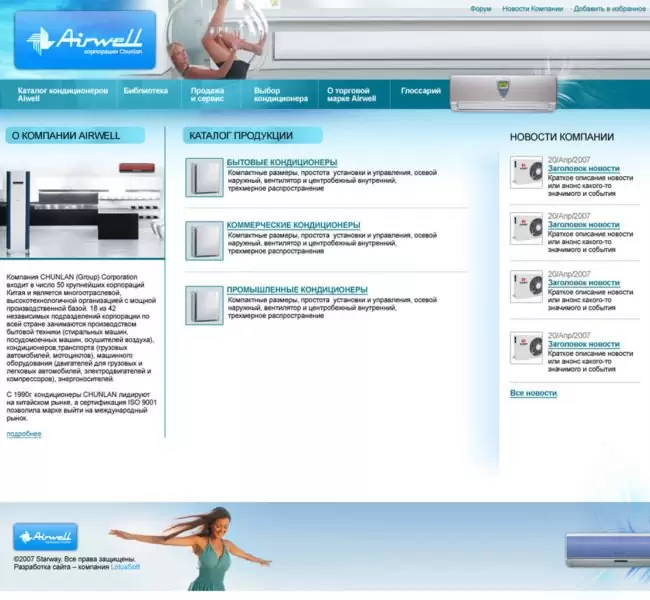Image resolution: width=650 pixels, height=600 pixels.
Task: Click fourth news item's outdoor unit thumbnail
Action: 526,348
